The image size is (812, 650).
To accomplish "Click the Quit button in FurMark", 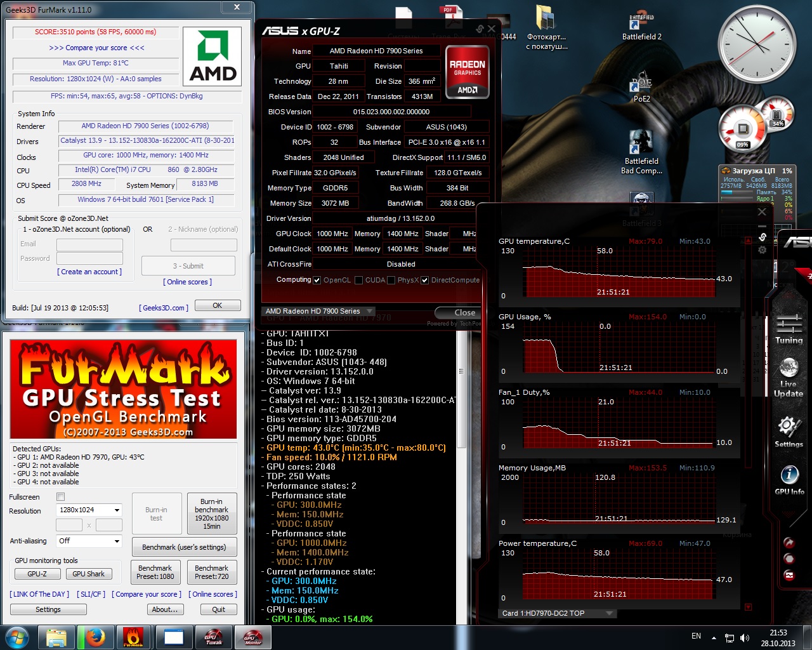I will 219,609.
